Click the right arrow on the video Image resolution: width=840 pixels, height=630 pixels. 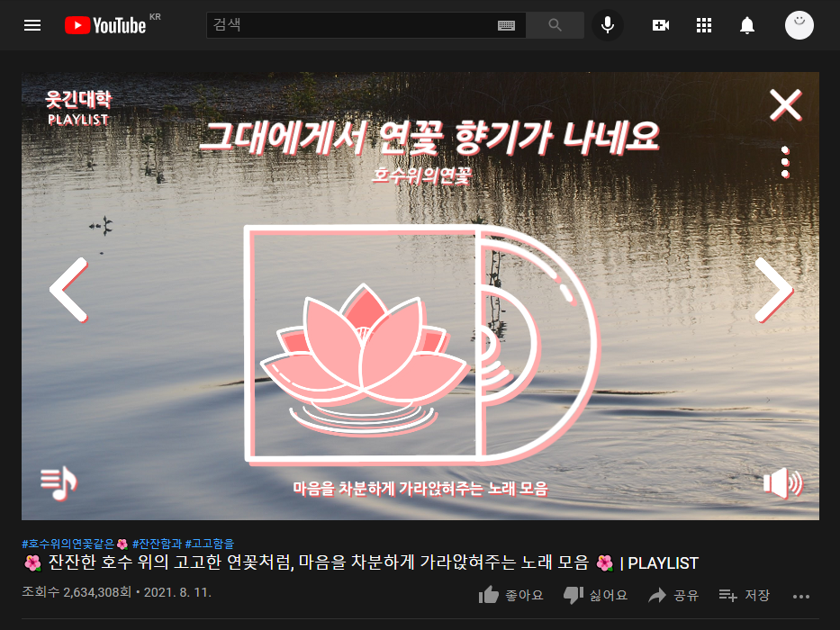(773, 290)
